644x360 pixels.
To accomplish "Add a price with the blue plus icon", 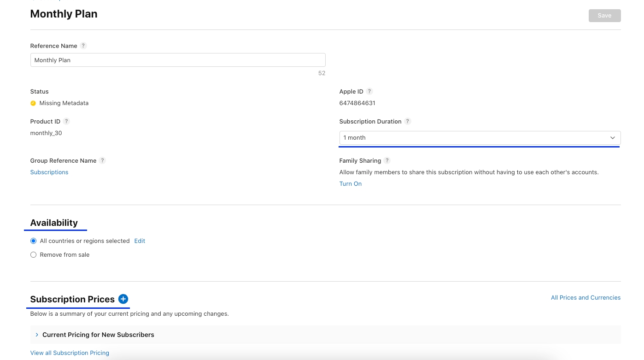I will (123, 299).
